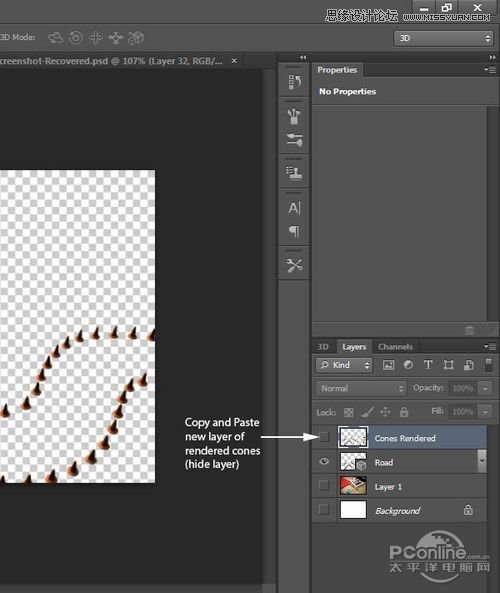Open the Kind filter dropdown
This screenshot has width=500, height=593.
[344, 365]
